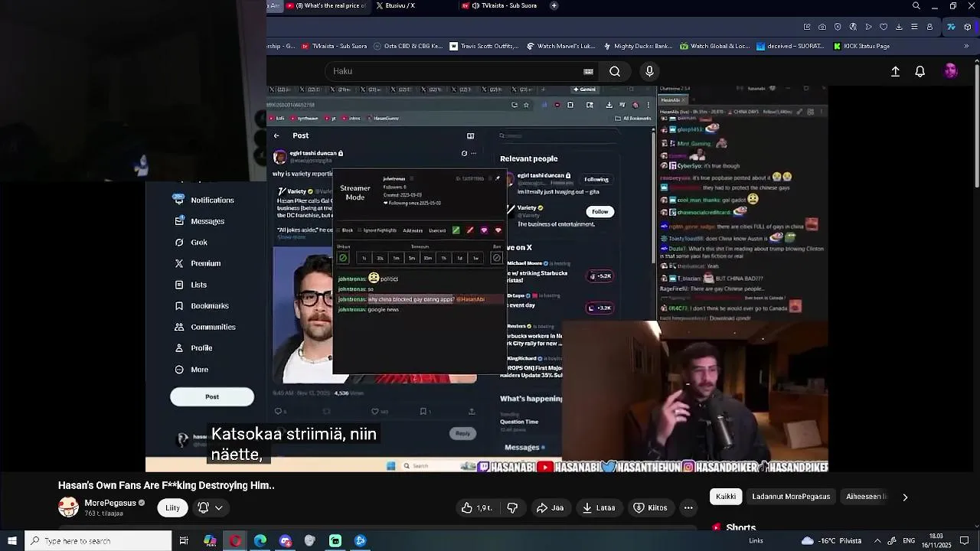Open more video actions three-dot menu
Image resolution: width=980 pixels, height=551 pixels.
click(x=688, y=507)
